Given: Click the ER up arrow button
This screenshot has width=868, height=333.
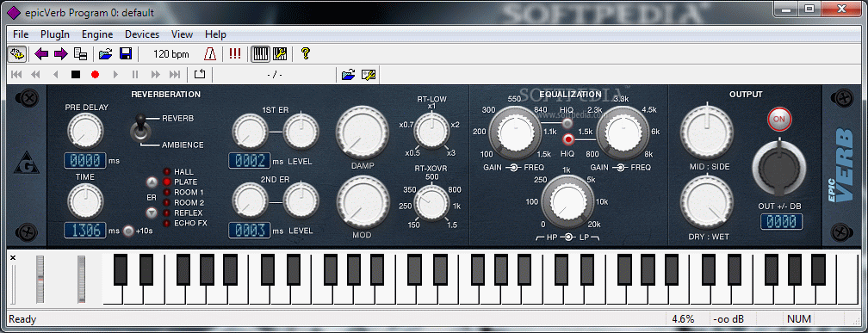Looking at the screenshot, I should pyautogui.click(x=152, y=182).
